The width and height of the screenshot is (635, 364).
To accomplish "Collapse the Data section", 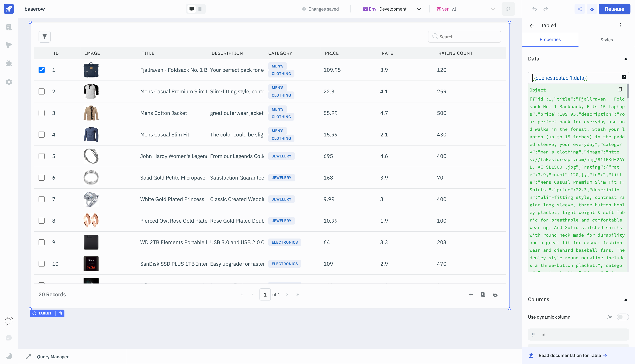I will tap(626, 59).
